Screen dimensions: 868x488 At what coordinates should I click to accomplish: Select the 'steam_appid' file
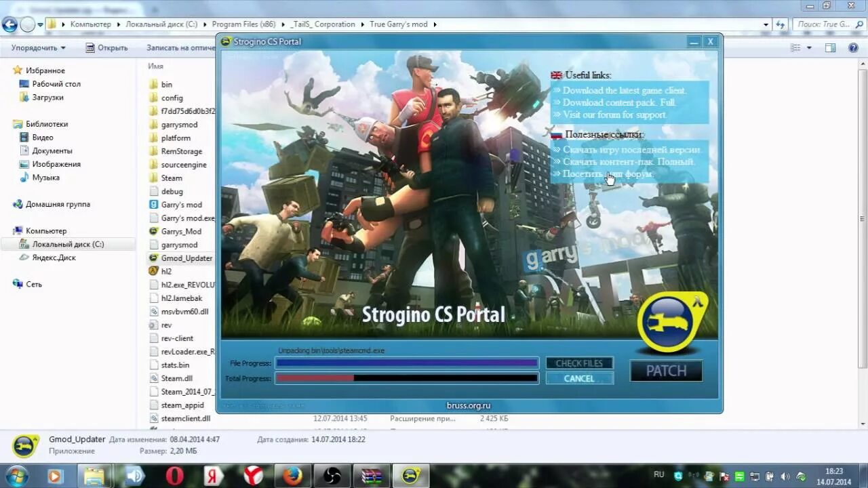click(x=182, y=405)
